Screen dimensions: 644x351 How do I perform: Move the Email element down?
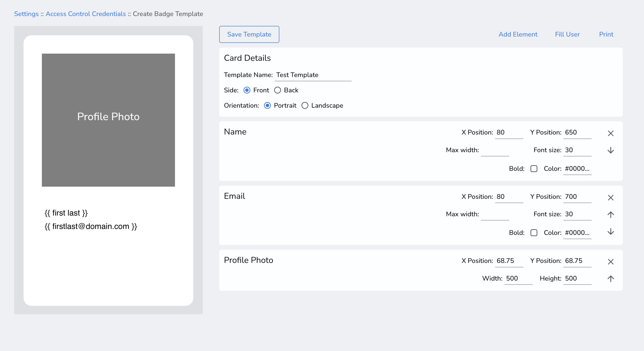(x=611, y=232)
